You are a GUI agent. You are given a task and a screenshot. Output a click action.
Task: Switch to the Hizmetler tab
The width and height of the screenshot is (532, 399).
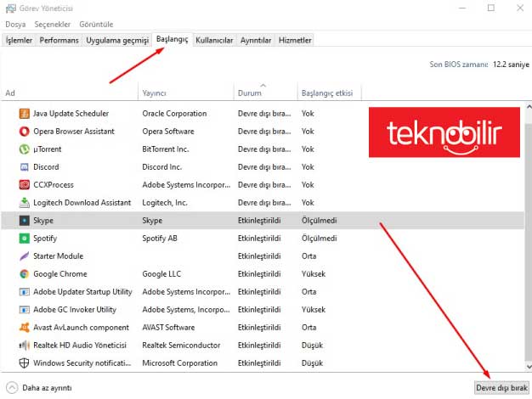coord(295,41)
